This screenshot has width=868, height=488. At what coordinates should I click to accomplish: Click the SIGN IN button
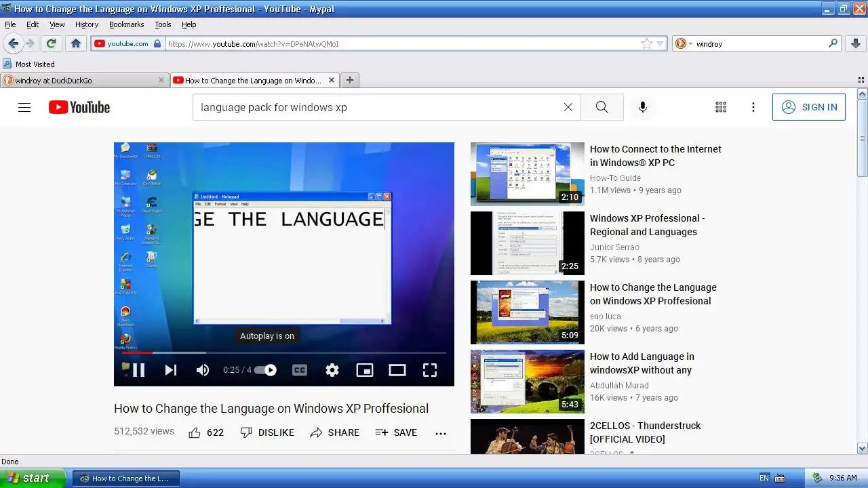click(x=809, y=107)
